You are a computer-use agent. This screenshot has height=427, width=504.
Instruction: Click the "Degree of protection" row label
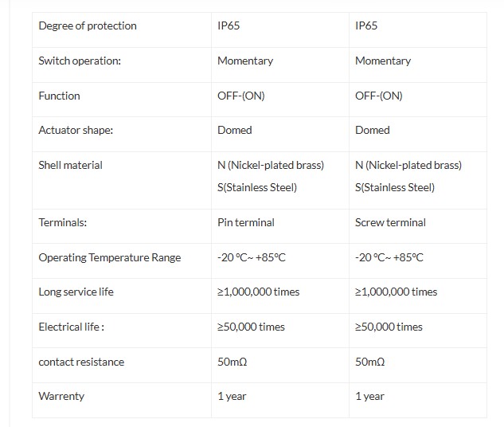(x=88, y=25)
